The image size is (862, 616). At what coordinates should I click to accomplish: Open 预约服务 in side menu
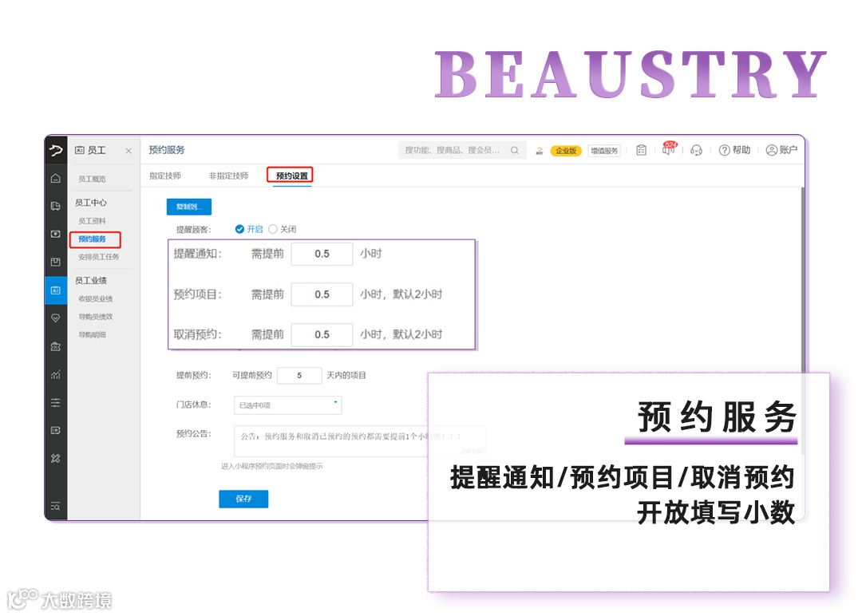tap(92, 239)
